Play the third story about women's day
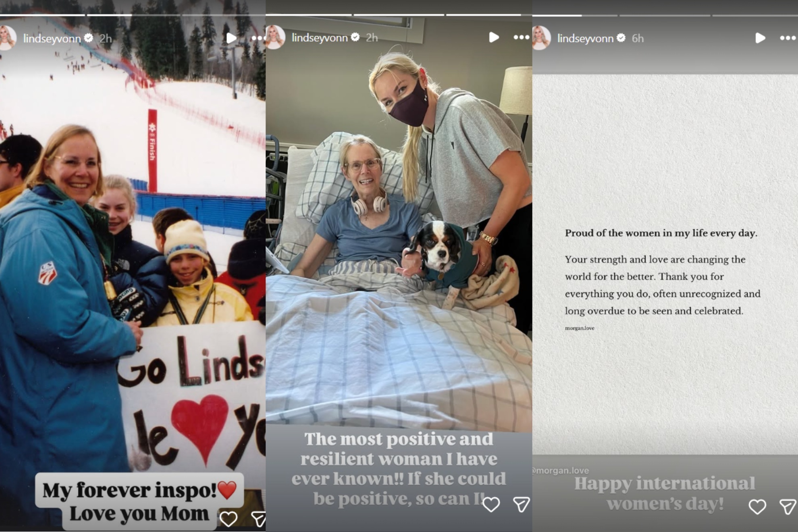This screenshot has height=532, width=798. [x=760, y=38]
